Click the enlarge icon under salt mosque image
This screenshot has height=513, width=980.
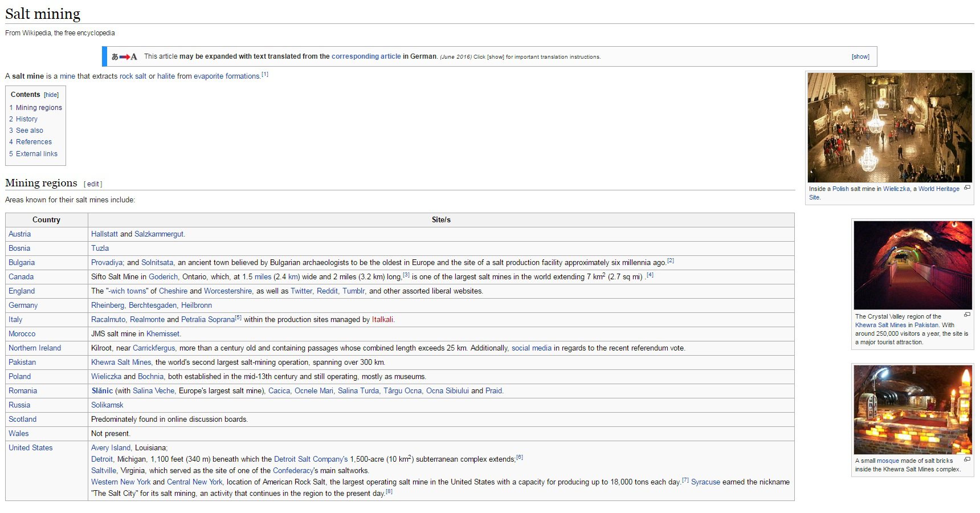tap(967, 459)
